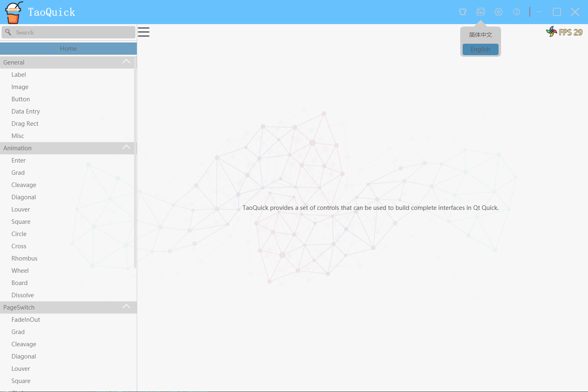588x392 pixels.
Task: Minimize the TaoQuick window
Action: 539,12
